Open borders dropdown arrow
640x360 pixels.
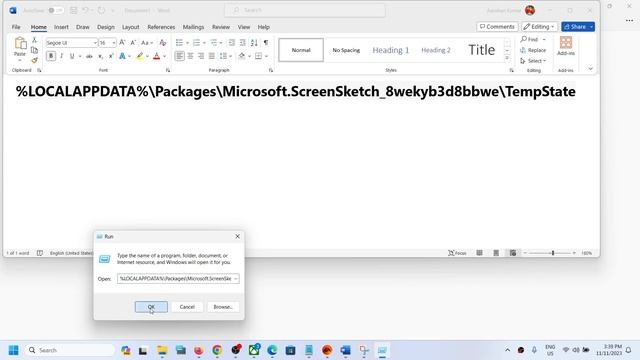[x=266, y=56]
